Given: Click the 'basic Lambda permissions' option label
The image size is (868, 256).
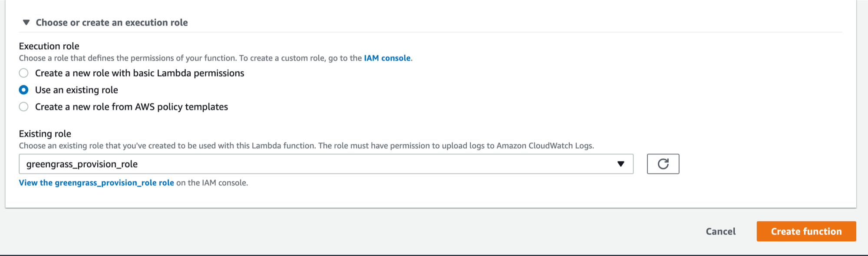Looking at the screenshot, I should coord(140,73).
